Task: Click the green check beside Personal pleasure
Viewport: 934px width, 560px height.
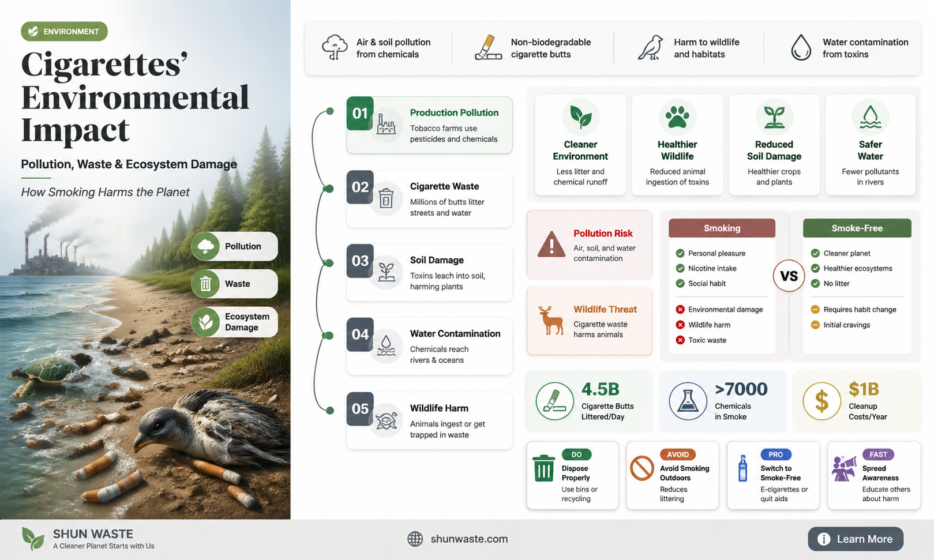Action: click(x=680, y=253)
